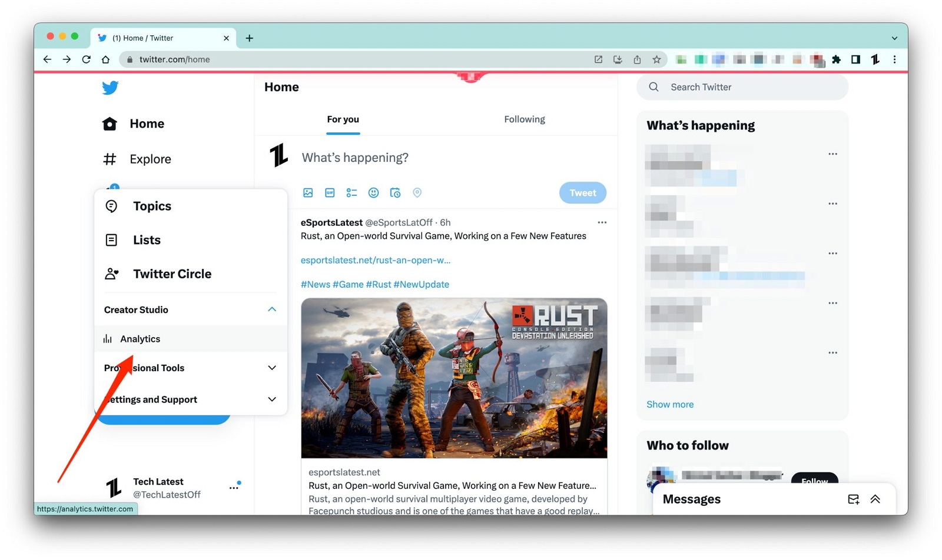Screen dimensions: 942x560
Task: Open the poll icon in tweet composer
Action: [x=351, y=193]
